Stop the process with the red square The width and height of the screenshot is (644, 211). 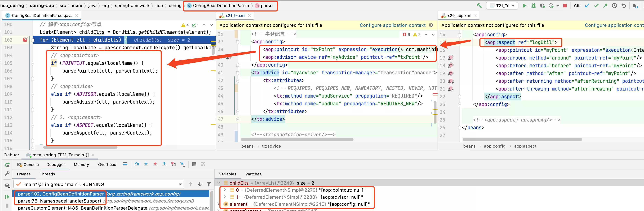click(x=565, y=5)
